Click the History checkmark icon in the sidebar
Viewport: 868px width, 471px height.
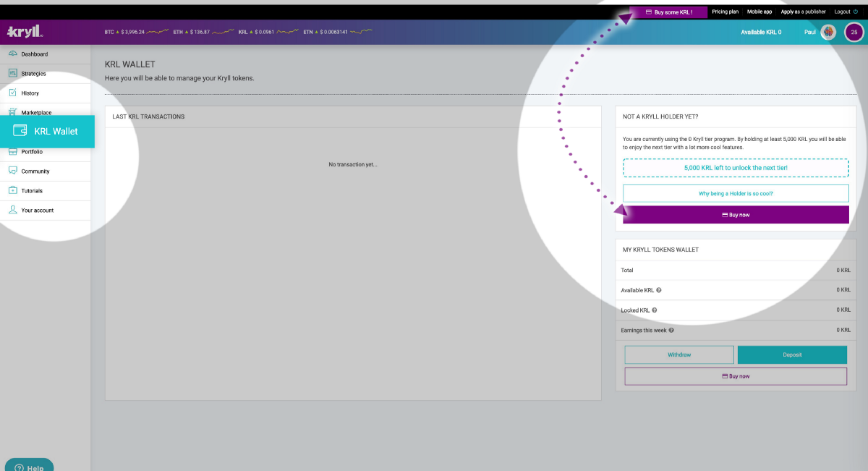point(13,93)
